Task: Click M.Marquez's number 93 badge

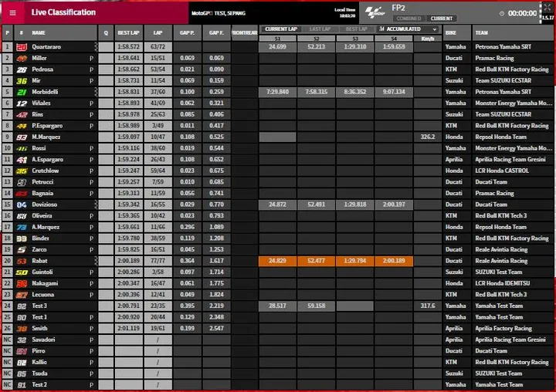Action: click(x=22, y=137)
